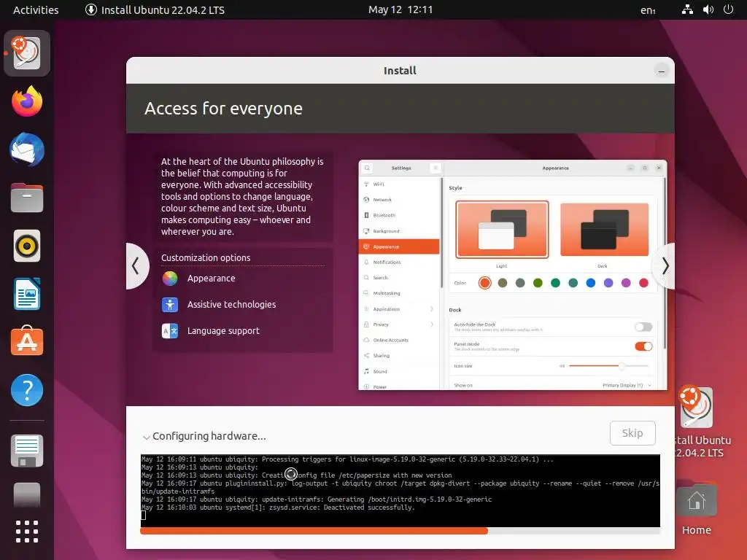Click the Assistive technologies icon
Image resolution: width=747 pixels, height=560 pixels.
point(169,304)
